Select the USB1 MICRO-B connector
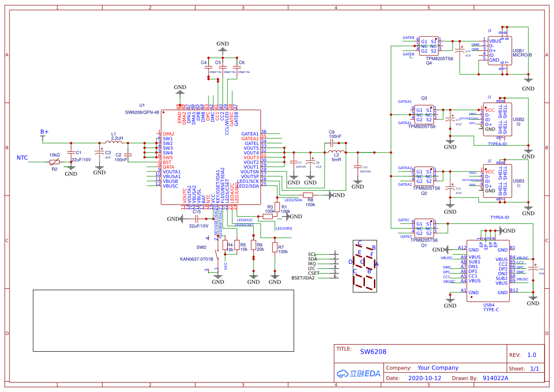Screen dimensions: 554x392 [500, 51]
